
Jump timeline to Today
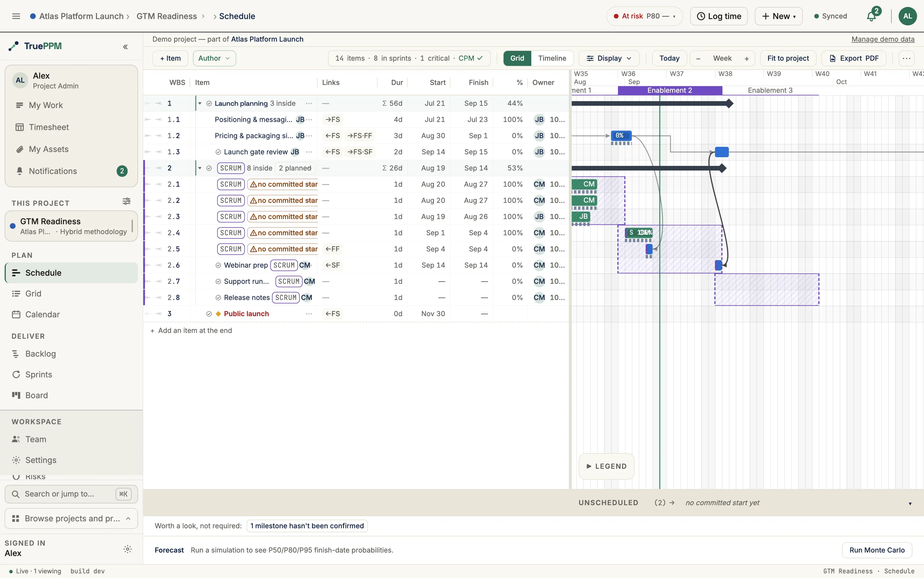pyautogui.click(x=669, y=58)
